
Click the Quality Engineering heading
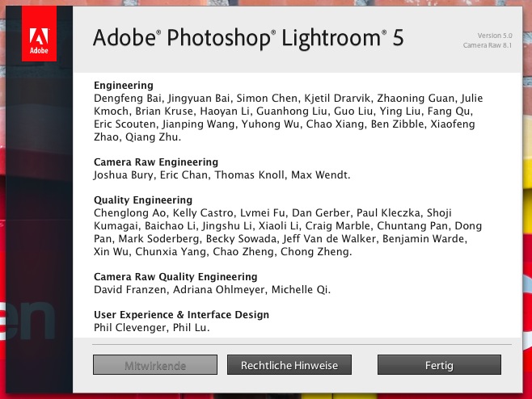coord(143,199)
